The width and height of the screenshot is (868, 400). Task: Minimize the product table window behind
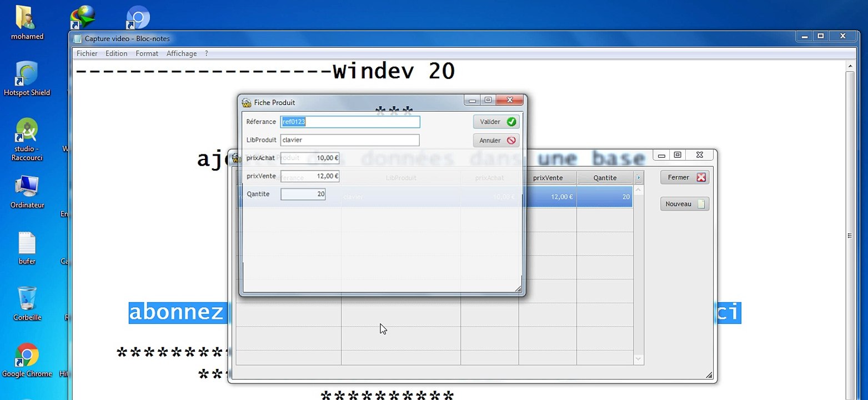pos(661,155)
